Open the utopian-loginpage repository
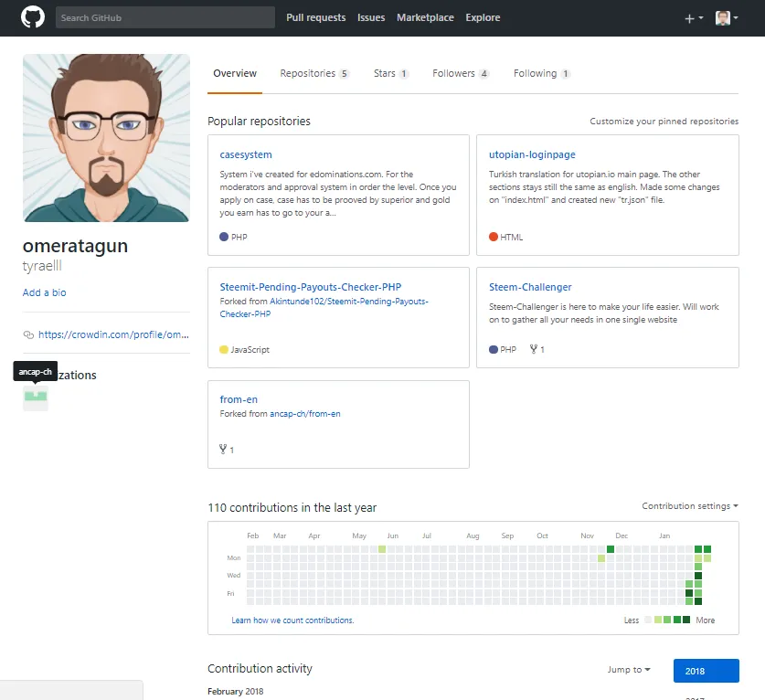765x700 pixels. click(532, 154)
